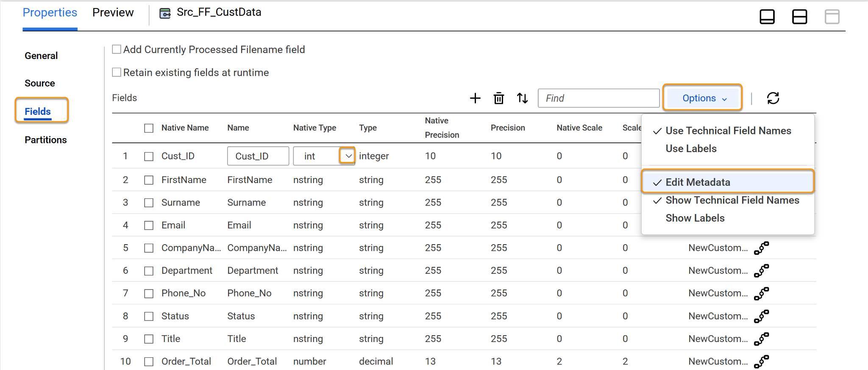Open the Options dropdown menu
This screenshot has width=868, height=370.
[703, 98]
